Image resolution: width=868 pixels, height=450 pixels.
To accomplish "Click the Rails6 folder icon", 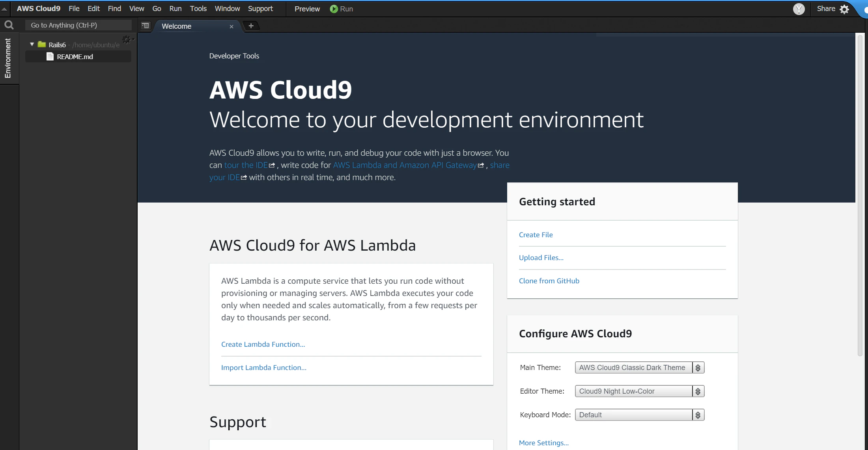I will [42, 45].
